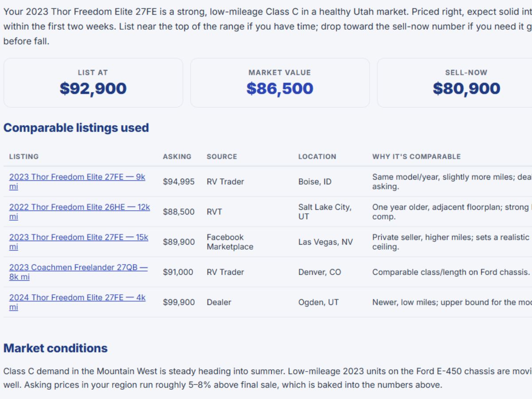532x399 pixels.
Task: Click the MARKET VALUE $86,500 card
Action: [x=280, y=83]
